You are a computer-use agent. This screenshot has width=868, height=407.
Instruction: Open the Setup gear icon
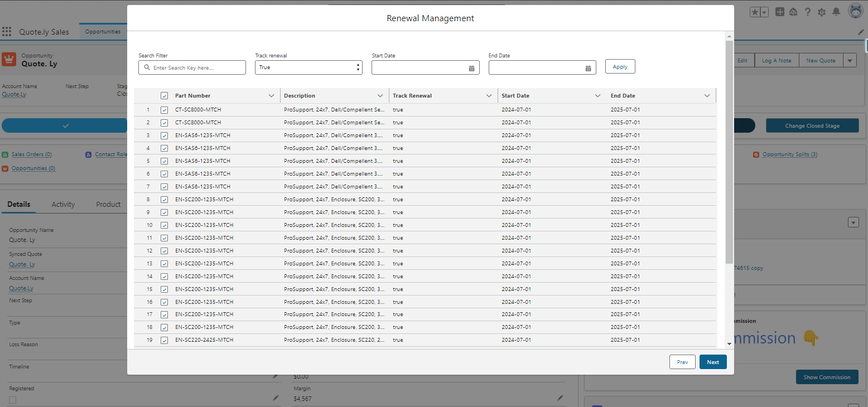(x=822, y=12)
